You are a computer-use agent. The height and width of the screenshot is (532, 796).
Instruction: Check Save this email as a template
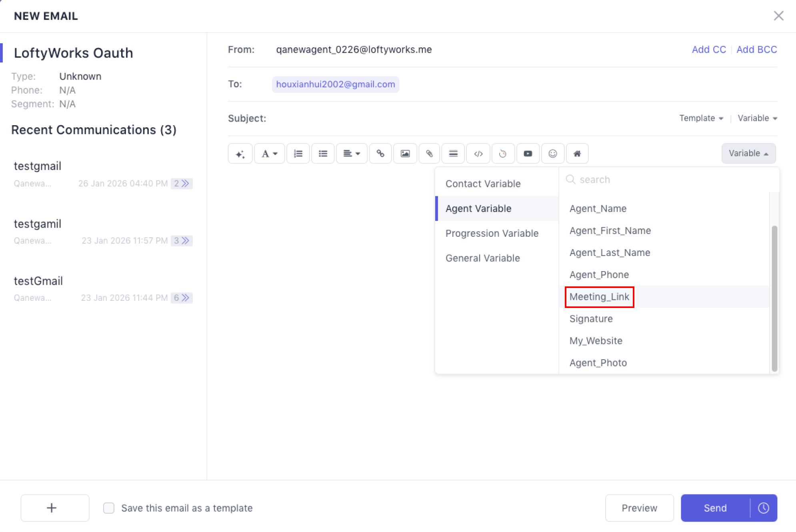coord(109,508)
